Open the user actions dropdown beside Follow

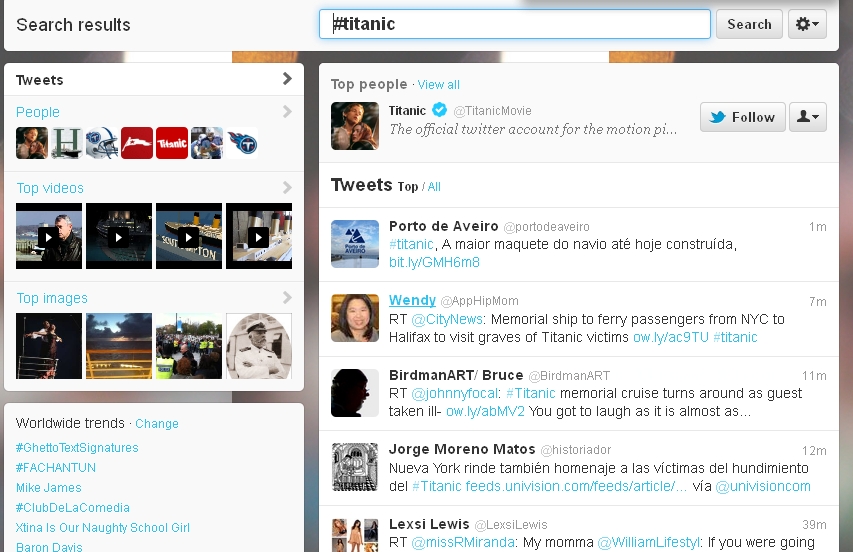pos(808,117)
